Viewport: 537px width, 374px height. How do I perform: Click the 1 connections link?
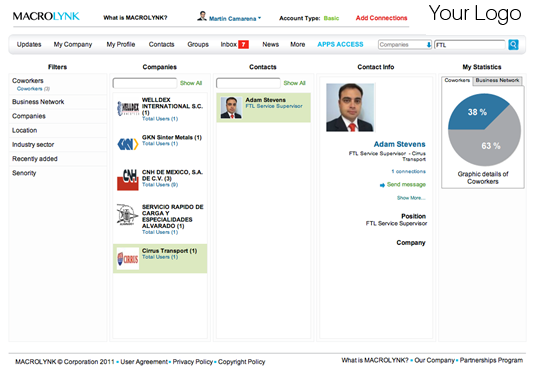409,171
